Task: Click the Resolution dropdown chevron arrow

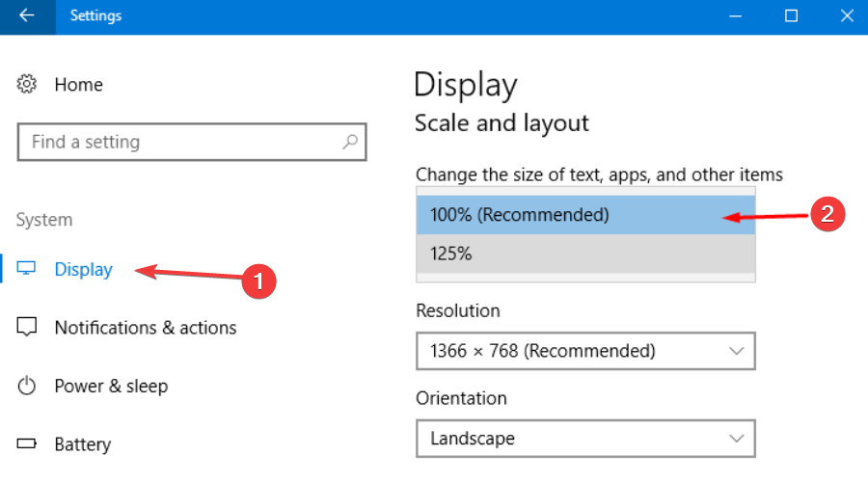Action: pos(737,351)
